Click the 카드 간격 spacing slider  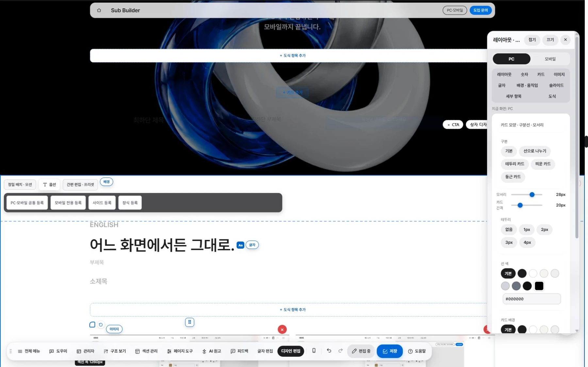tap(527, 205)
